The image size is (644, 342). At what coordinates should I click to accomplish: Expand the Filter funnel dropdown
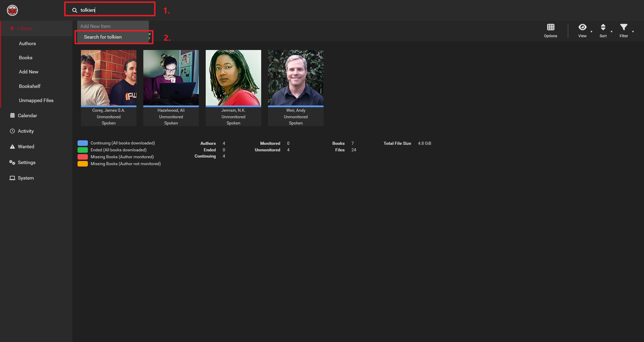click(x=623, y=27)
